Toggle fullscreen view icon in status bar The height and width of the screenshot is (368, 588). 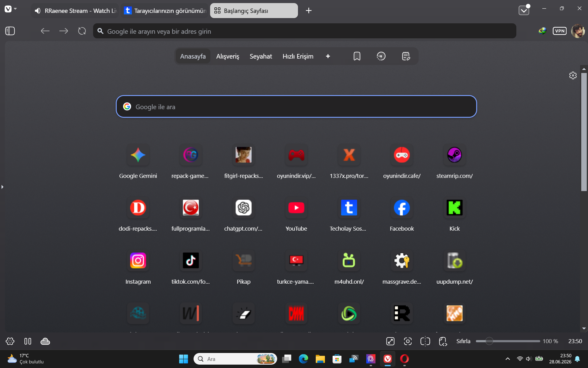point(390,341)
